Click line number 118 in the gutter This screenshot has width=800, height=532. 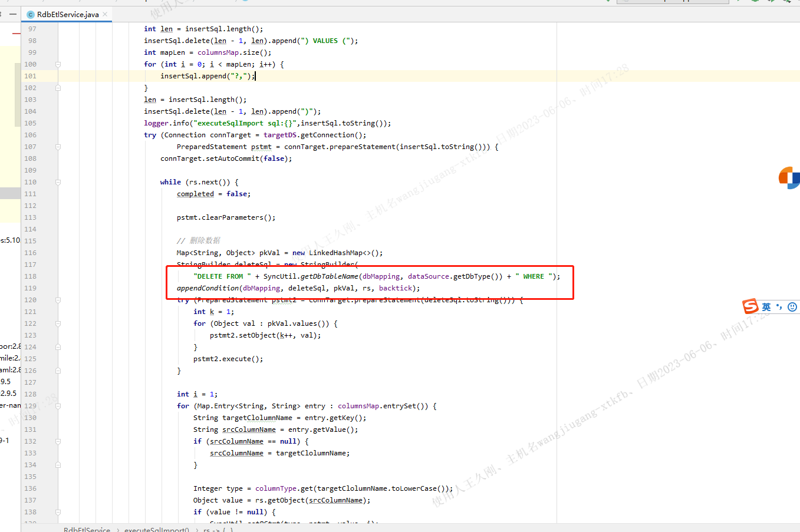coord(30,276)
